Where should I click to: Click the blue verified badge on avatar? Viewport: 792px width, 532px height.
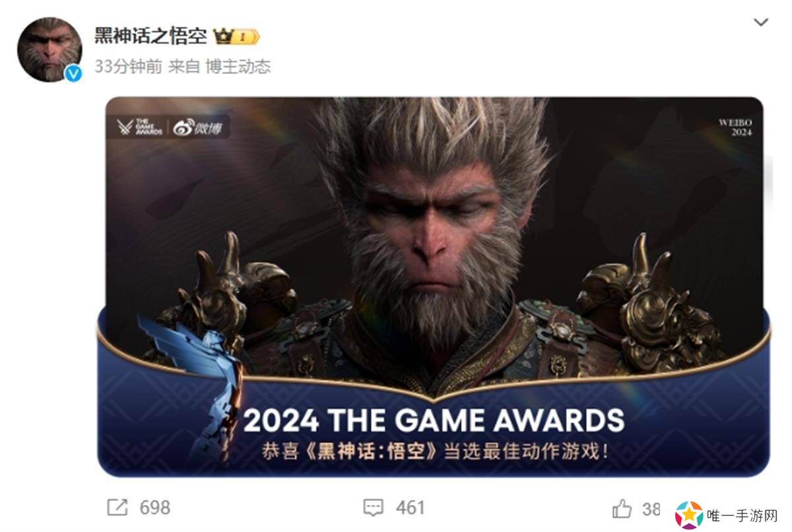[73, 74]
